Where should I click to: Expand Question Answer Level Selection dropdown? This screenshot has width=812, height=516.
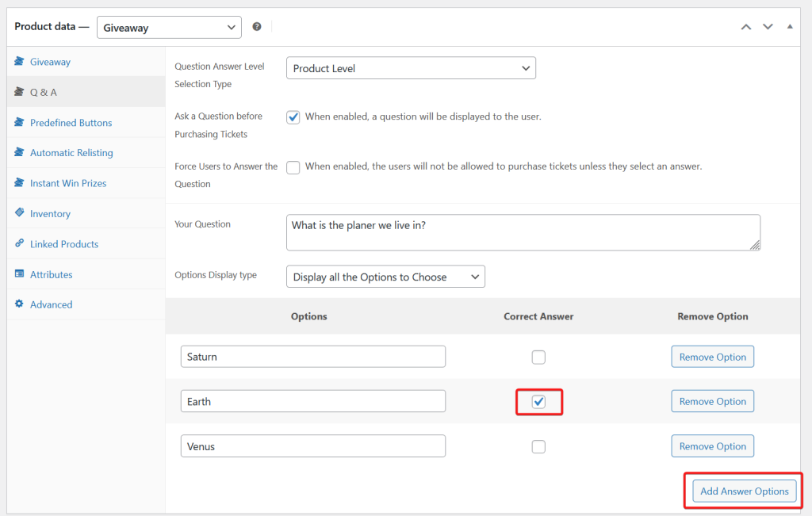pos(411,69)
